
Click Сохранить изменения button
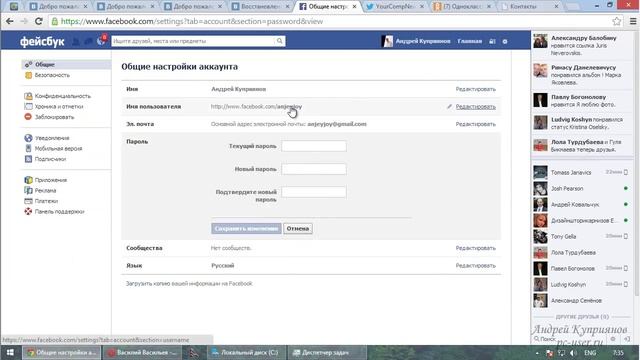(x=247, y=229)
